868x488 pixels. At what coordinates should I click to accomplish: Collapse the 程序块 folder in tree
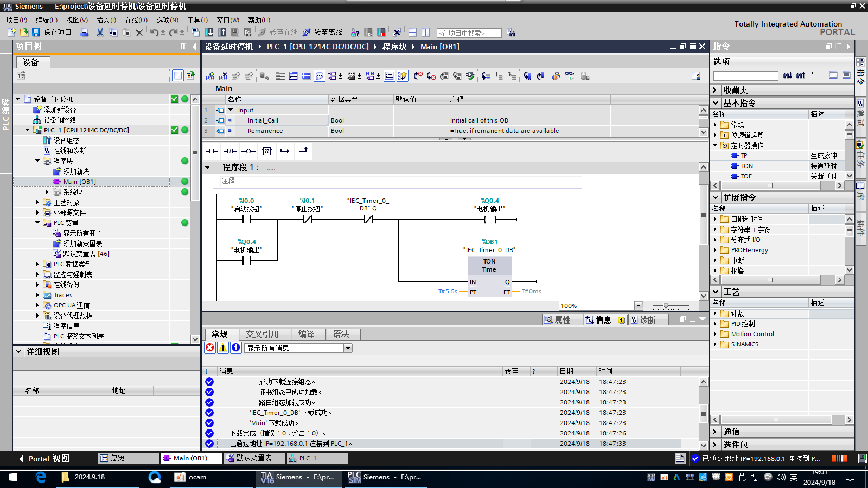pyautogui.click(x=37, y=161)
